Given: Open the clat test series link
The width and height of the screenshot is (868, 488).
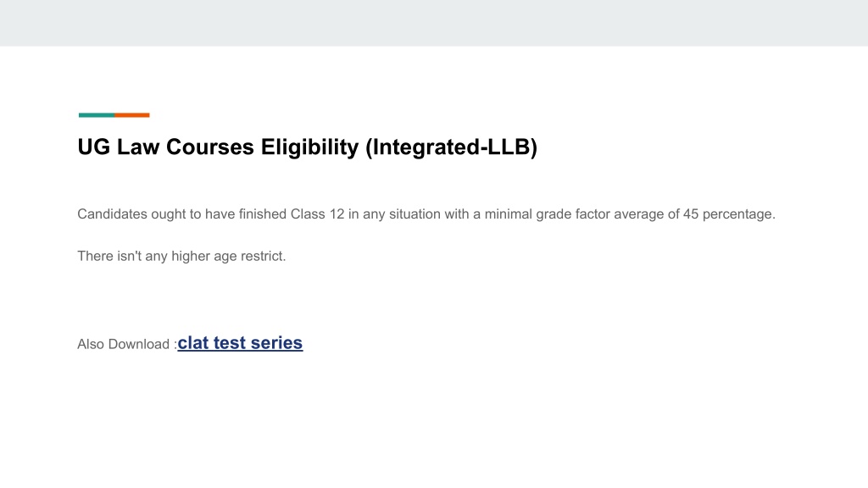Looking at the screenshot, I should pyautogui.click(x=240, y=343).
